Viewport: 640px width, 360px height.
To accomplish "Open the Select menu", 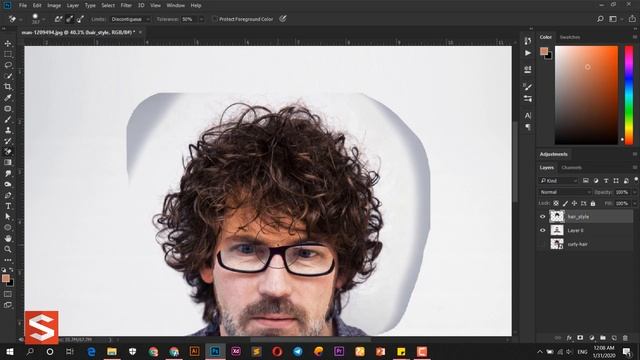I will (108, 5).
